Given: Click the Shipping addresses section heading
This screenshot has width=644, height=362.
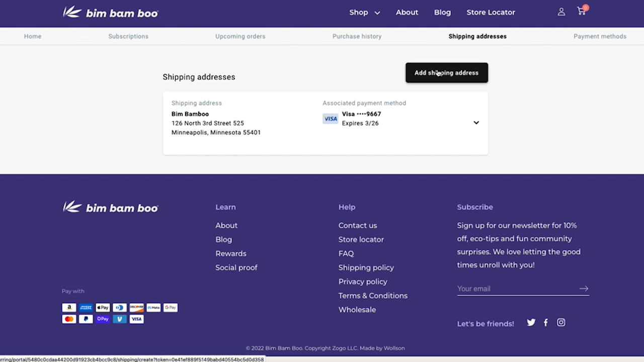Looking at the screenshot, I should (199, 77).
